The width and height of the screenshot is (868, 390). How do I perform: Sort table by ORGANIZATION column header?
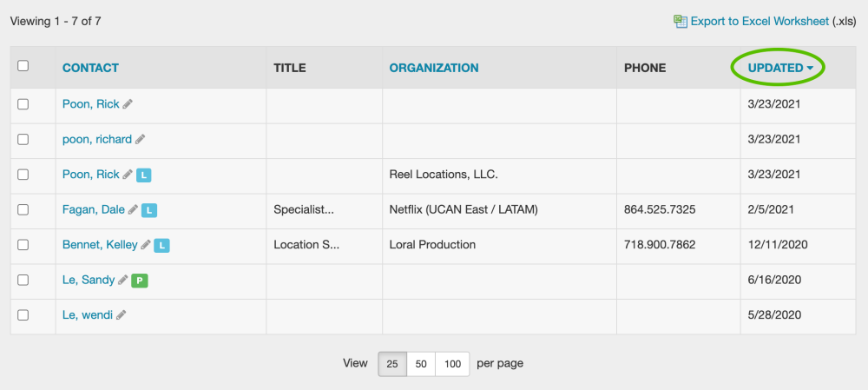(x=434, y=68)
